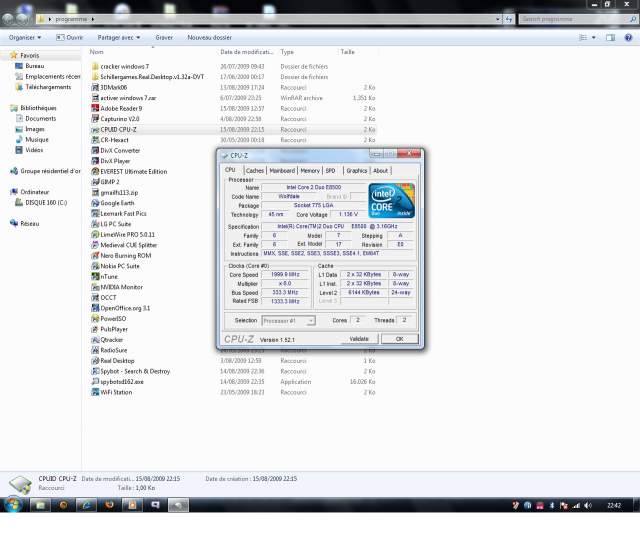
Task: Select the DivX Player shortcut
Action: [x=115, y=161]
